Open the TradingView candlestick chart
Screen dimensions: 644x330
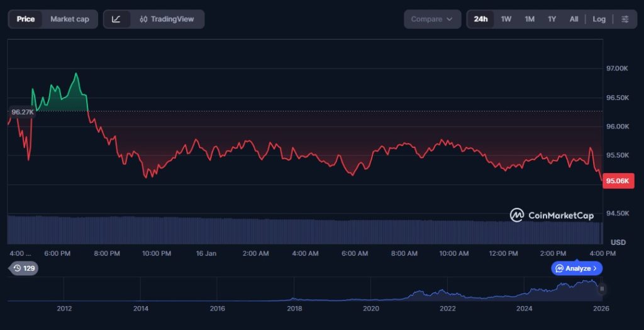point(168,19)
